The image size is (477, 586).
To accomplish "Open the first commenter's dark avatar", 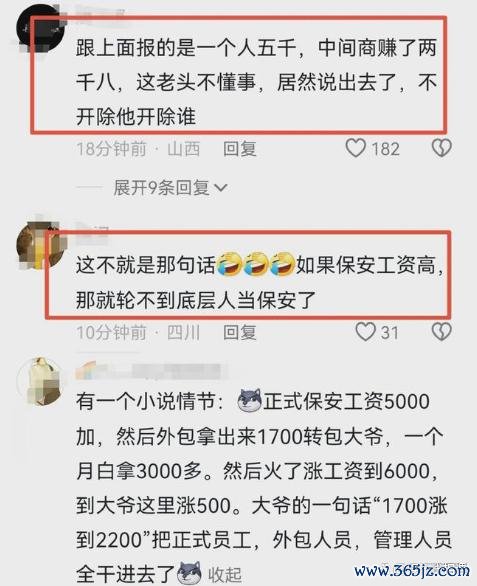I will tap(39, 27).
